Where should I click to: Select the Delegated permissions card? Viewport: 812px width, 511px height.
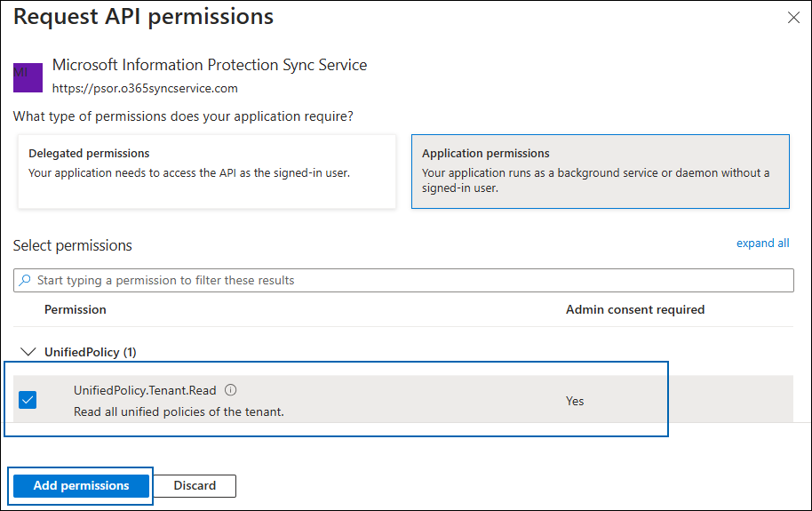[x=206, y=172]
